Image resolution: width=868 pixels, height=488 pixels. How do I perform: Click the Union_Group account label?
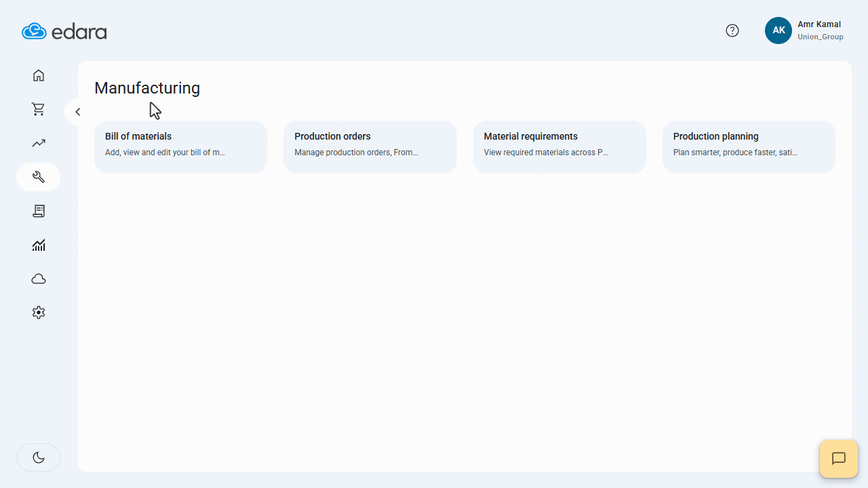click(x=821, y=37)
